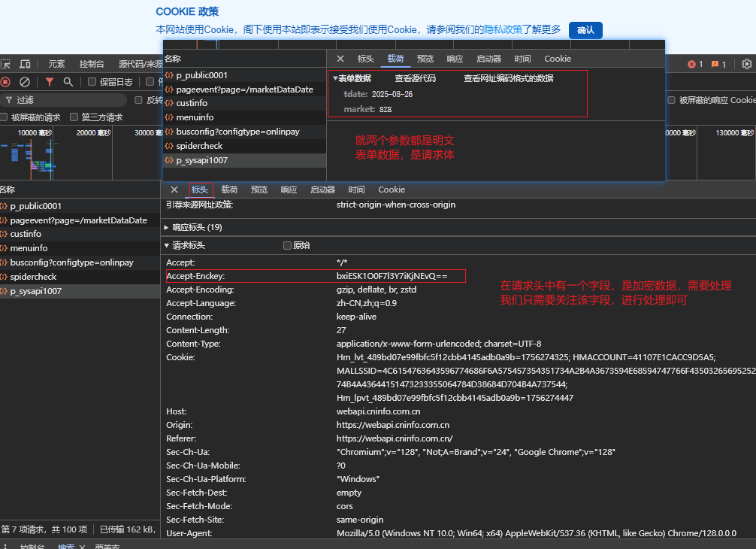Select menuinfo request in lower list
Screen dimensions: 756x549
pyautogui.click(x=80, y=248)
